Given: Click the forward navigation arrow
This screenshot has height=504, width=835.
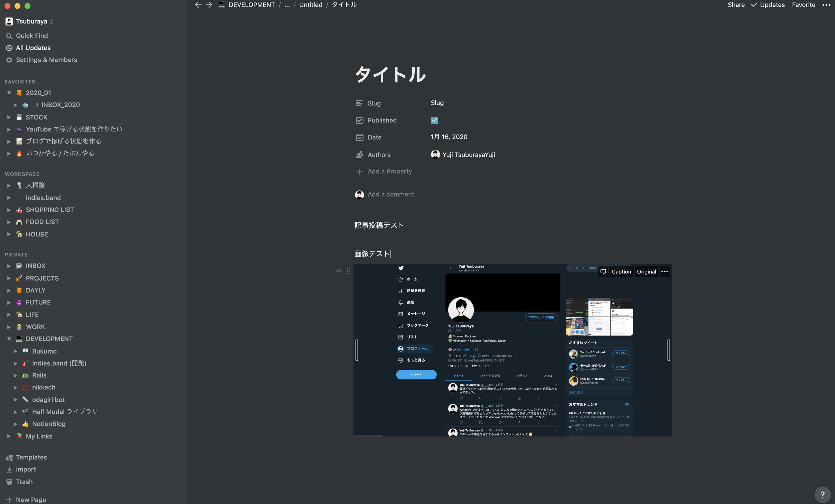Looking at the screenshot, I should 209,5.
